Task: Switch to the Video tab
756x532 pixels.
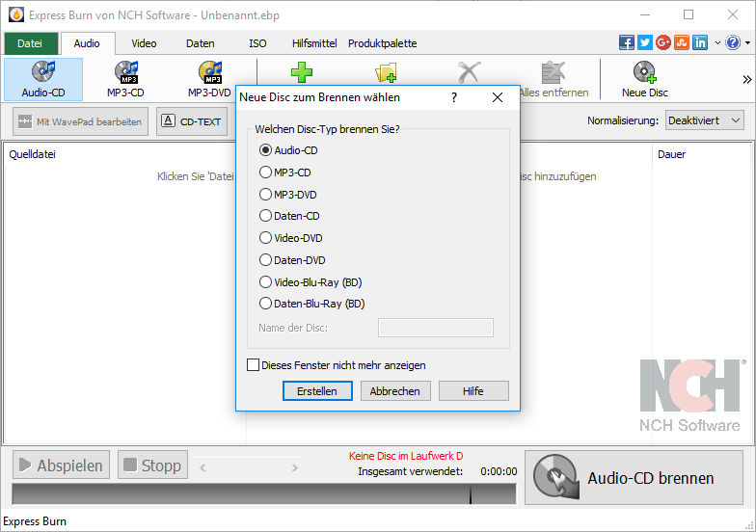Action: (145, 43)
